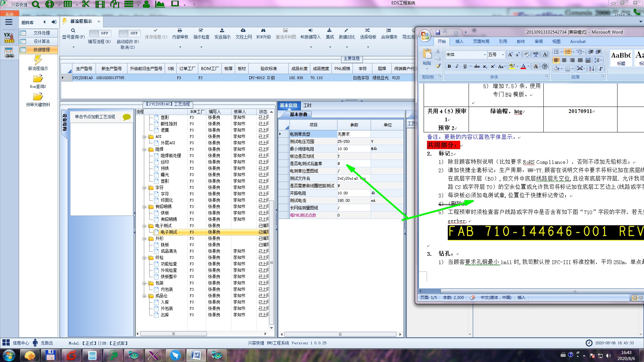Viewport: 644px width, 362px height.
Task: Save the Word document with the floppy icon
Action: (438, 33)
